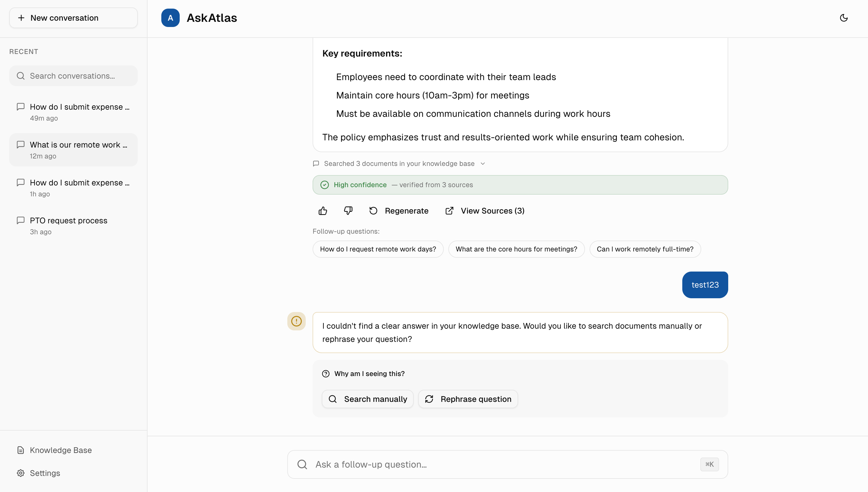The image size is (868, 492).
Task: Open Settings from the sidebar
Action: 45,473
